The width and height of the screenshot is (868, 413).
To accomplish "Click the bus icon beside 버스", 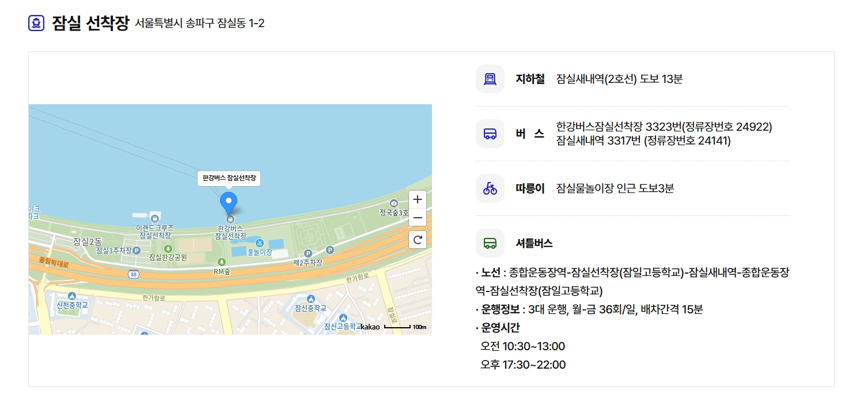I will 490,133.
